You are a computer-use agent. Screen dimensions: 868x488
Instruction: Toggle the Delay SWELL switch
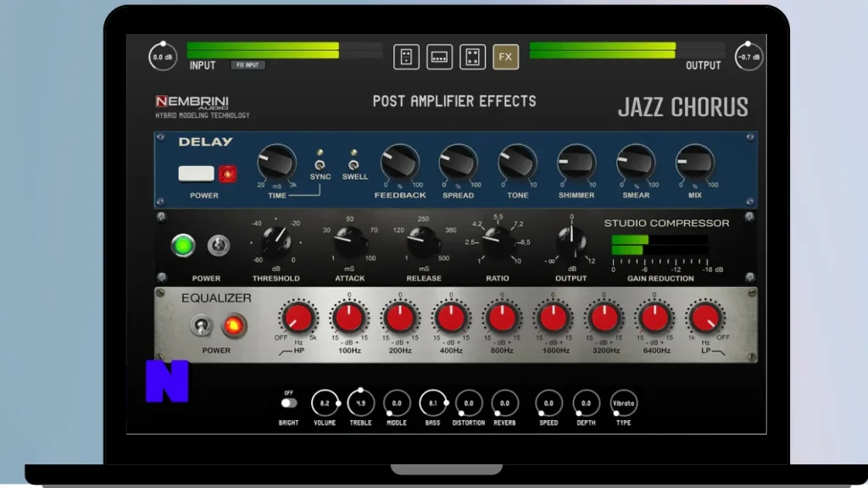(353, 165)
